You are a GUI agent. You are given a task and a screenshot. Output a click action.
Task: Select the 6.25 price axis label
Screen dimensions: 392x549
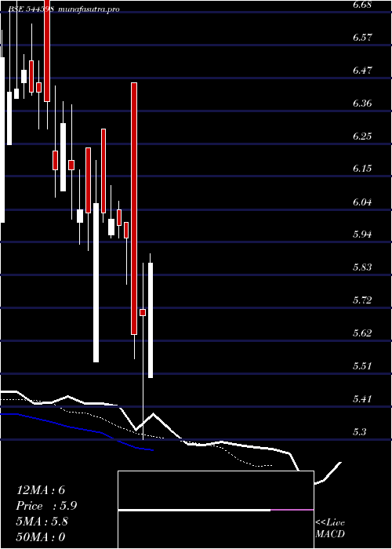tap(362, 136)
